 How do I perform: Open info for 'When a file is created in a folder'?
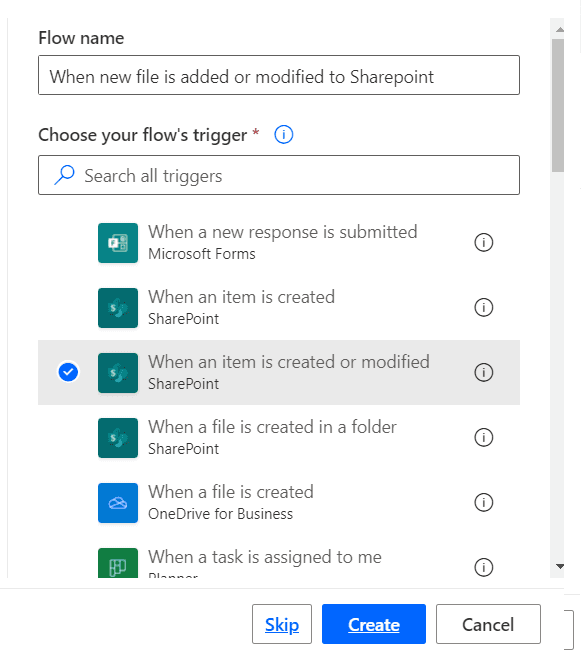[483, 438]
